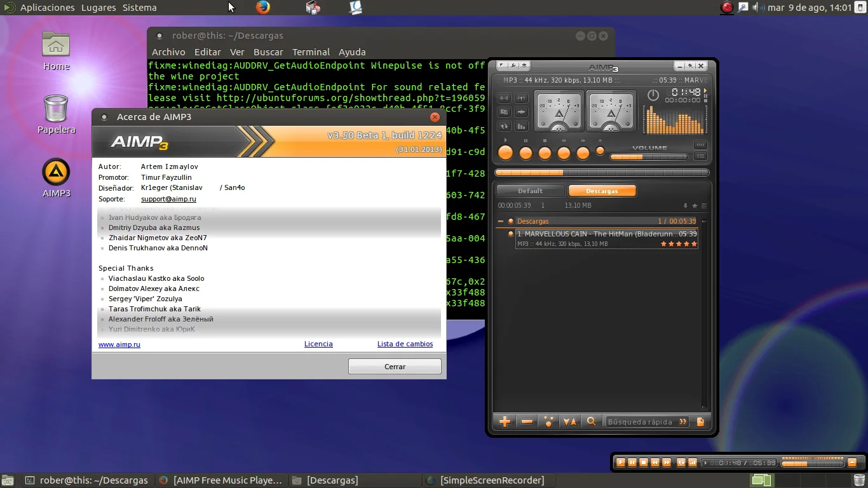
Task: Open the Editar menu in terminal
Action: tap(208, 52)
